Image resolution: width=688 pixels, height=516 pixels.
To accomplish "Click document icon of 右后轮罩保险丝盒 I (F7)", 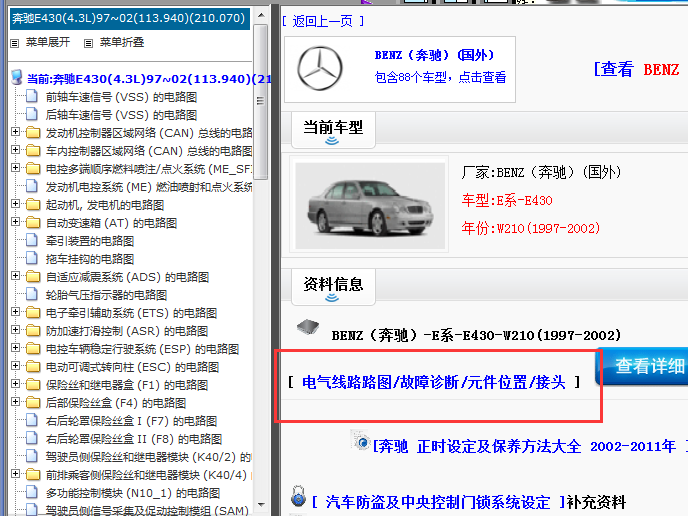I will pos(32,420).
